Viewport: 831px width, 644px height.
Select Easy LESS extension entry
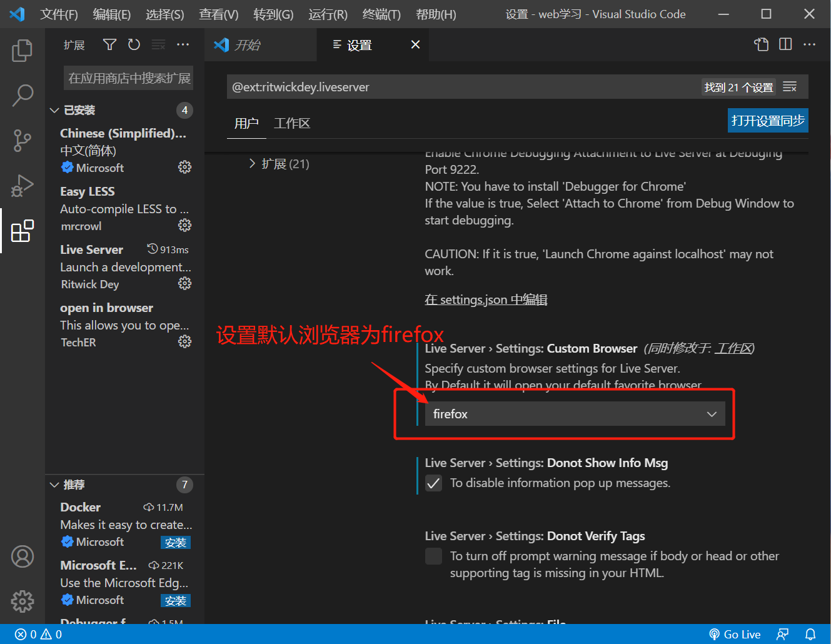click(125, 208)
